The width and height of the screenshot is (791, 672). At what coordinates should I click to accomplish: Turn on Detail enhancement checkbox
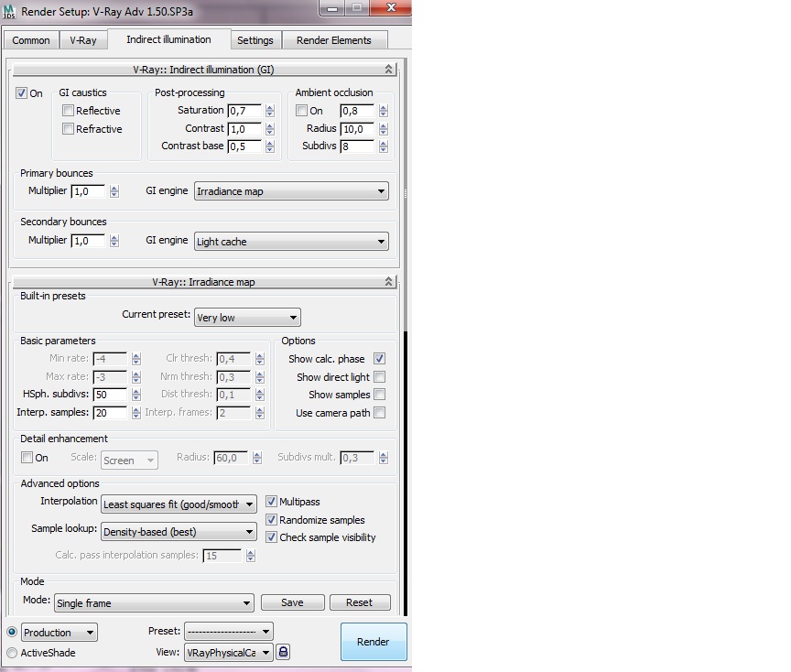27,457
